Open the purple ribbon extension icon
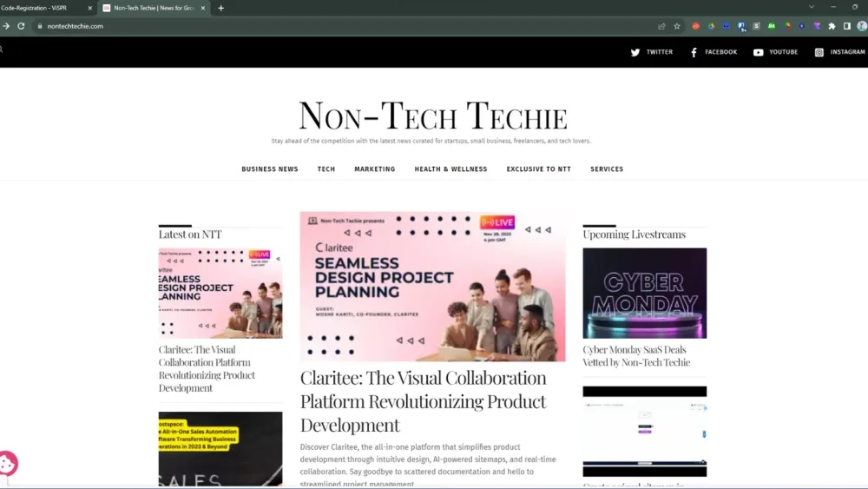Image resolution: width=868 pixels, height=489 pixels. [x=817, y=26]
